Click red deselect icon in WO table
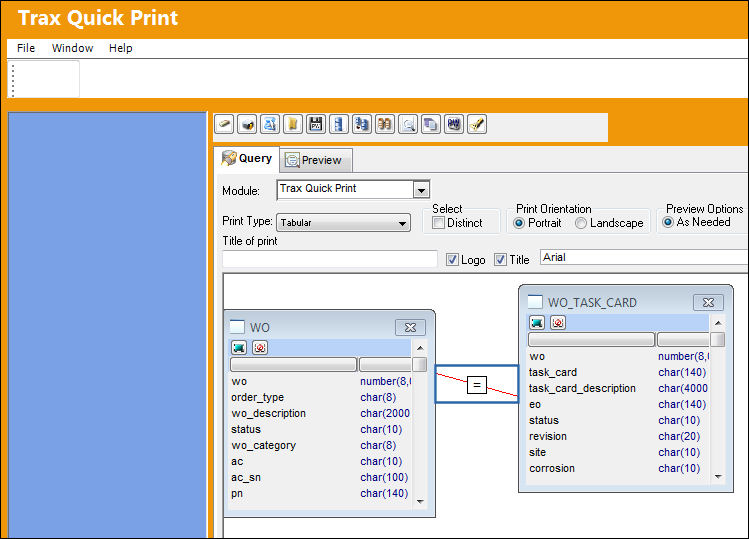 (260, 347)
